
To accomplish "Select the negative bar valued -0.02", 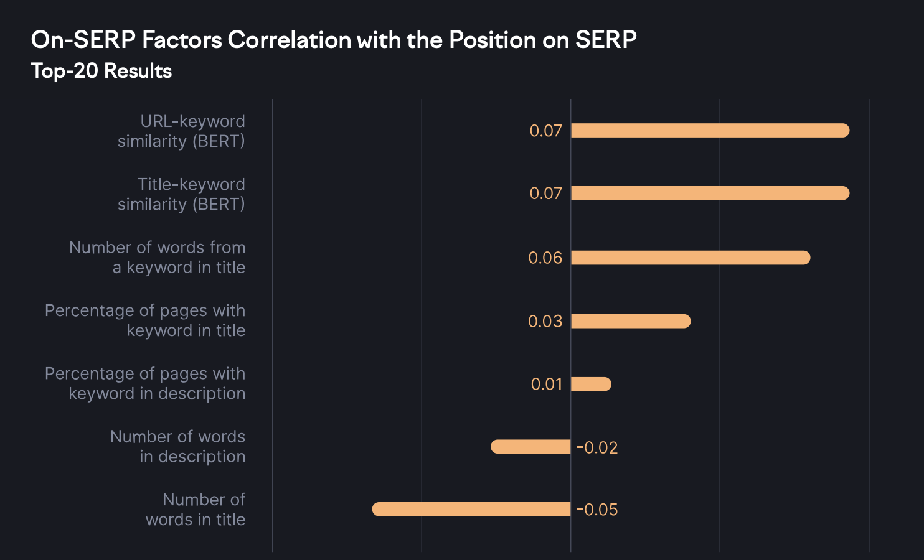I will [530, 447].
